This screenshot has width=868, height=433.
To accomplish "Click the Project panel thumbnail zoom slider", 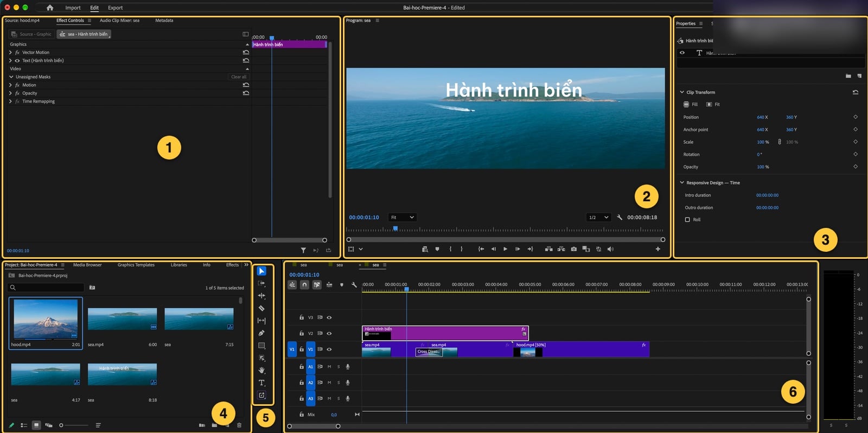I will pos(74,425).
